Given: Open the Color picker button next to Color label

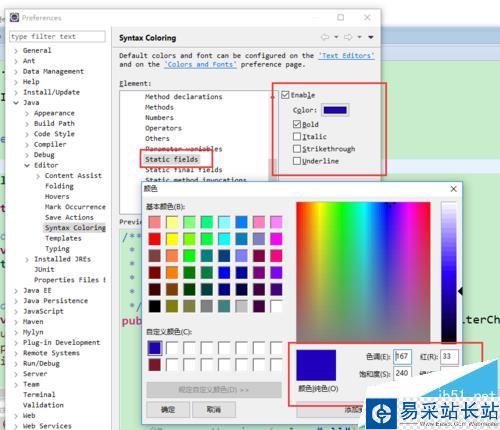Looking at the screenshot, I should click(x=335, y=110).
